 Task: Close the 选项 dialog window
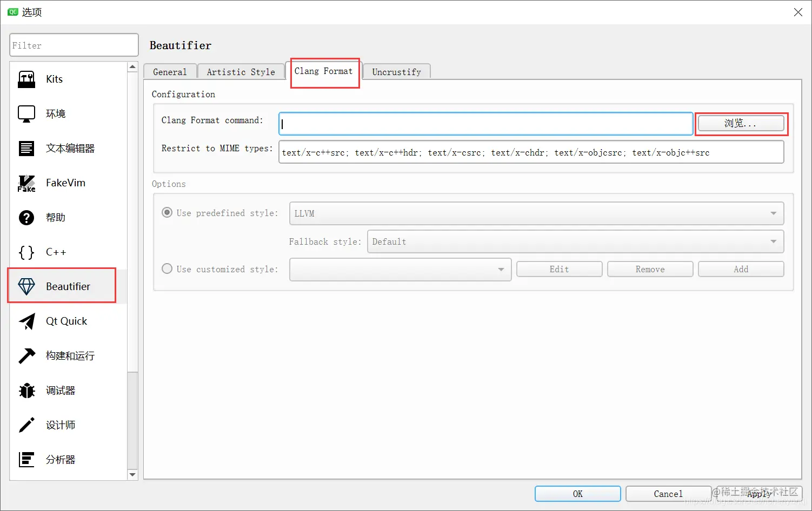click(798, 12)
